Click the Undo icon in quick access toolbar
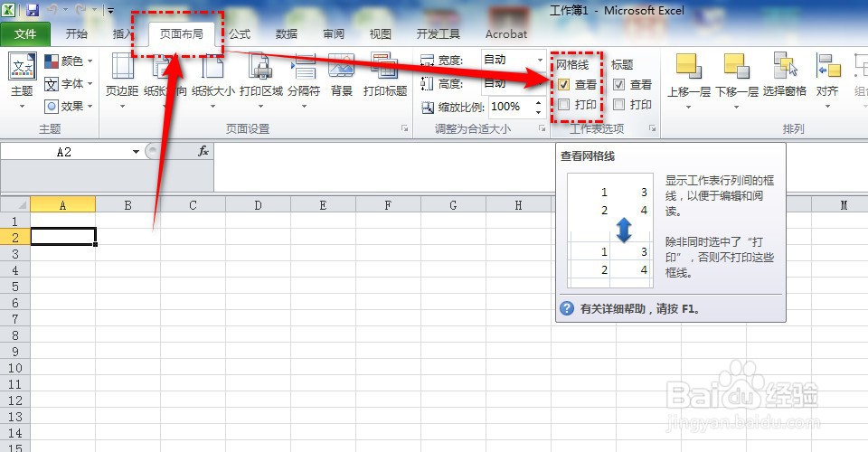Screen dimensions: 868x452 click(52, 9)
